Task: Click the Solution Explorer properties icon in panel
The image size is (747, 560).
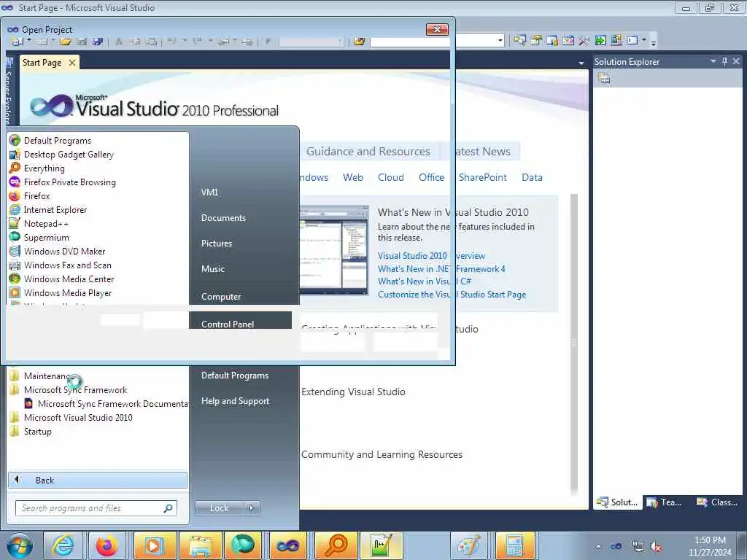Action: 604,79
